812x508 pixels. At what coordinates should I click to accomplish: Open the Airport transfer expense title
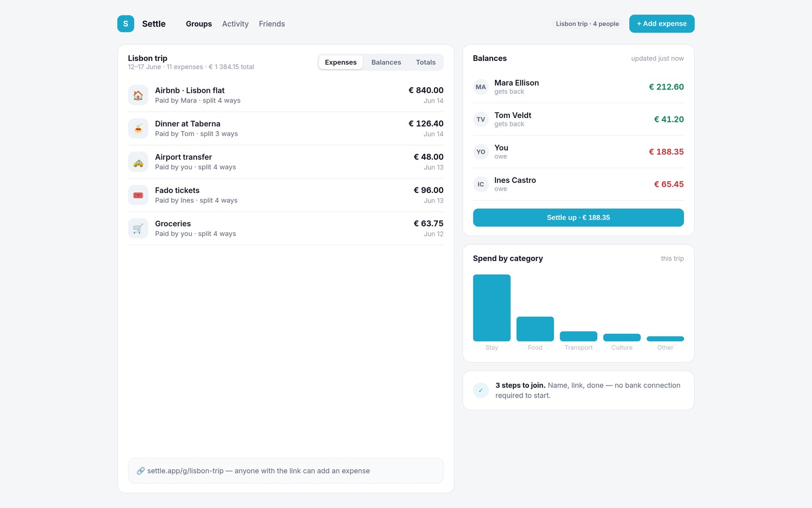pos(184,157)
